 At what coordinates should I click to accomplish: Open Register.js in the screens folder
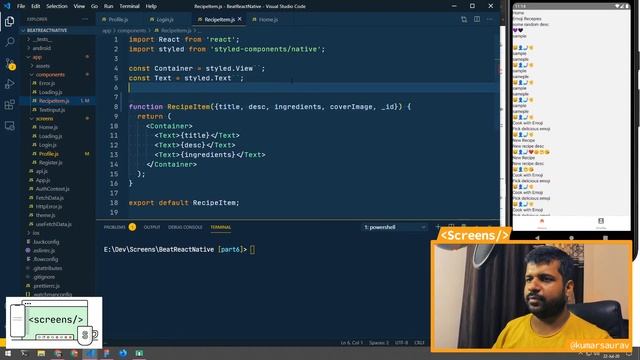point(50,162)
